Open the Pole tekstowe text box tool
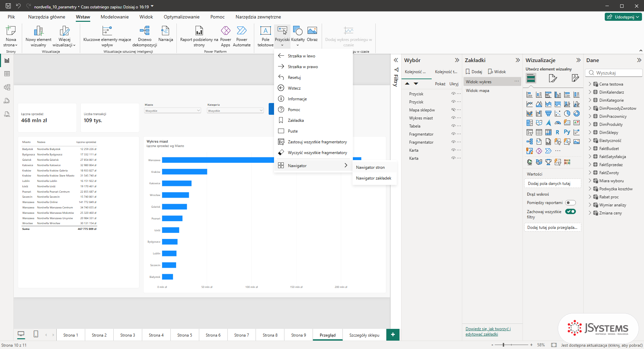 [265, 36]
